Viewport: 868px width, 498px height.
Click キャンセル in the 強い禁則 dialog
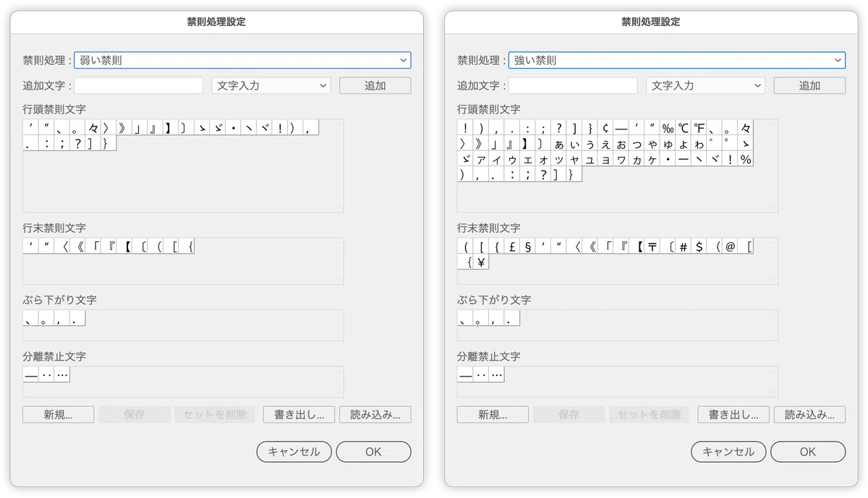pos(728,452)
